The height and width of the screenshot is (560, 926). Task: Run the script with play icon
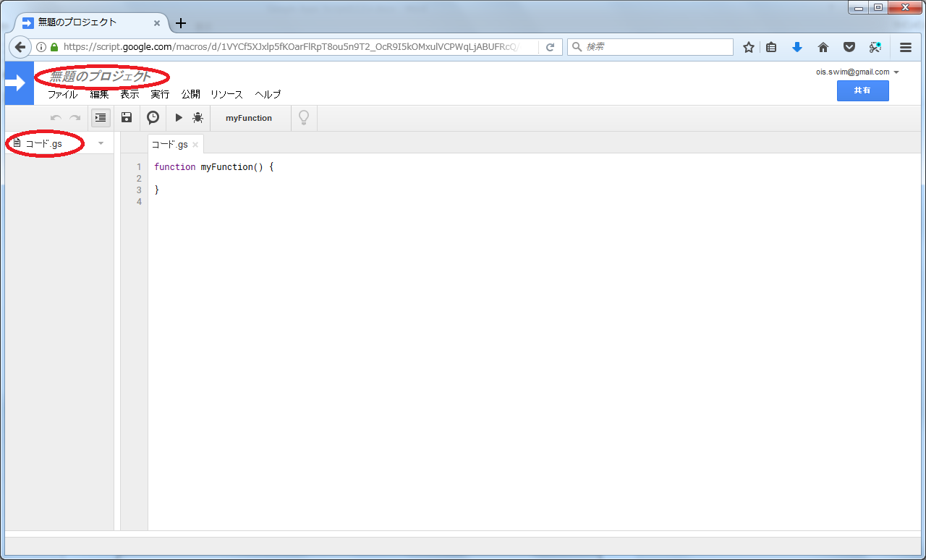pos(179,117)
